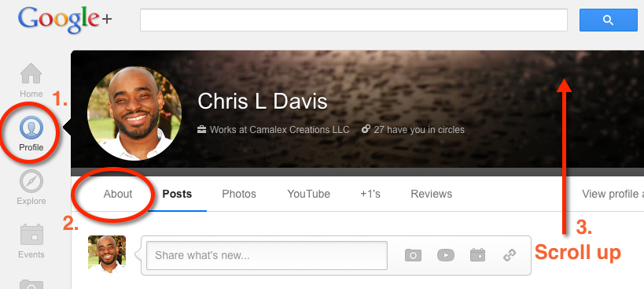Screen dimensions: 644x289
Task: Click Works at Camalex Creations LLC
Action: [279, 130]
